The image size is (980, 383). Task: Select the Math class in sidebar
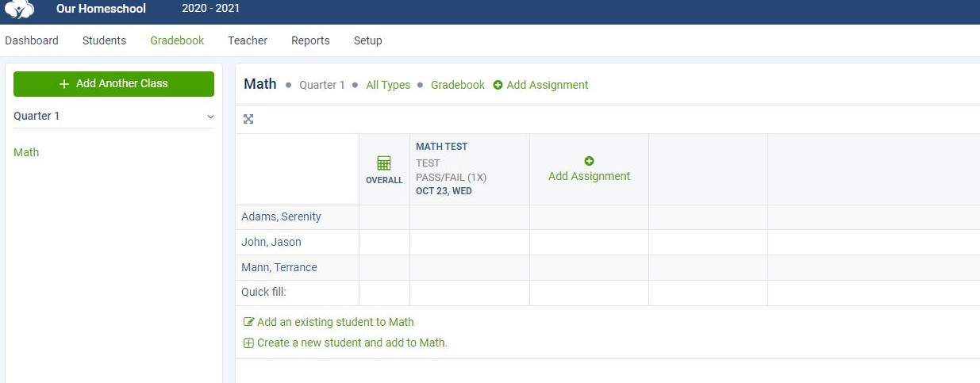pos(26,152)
